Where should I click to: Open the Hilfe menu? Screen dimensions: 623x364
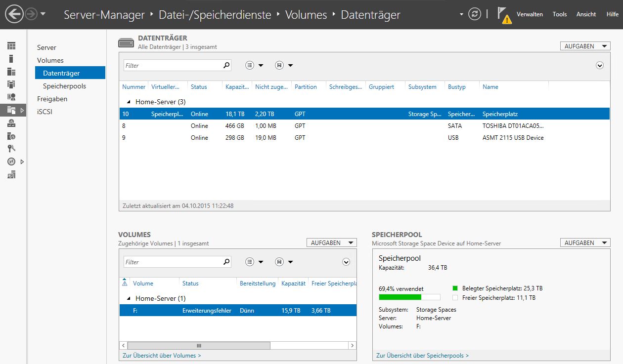coord(612,14)
